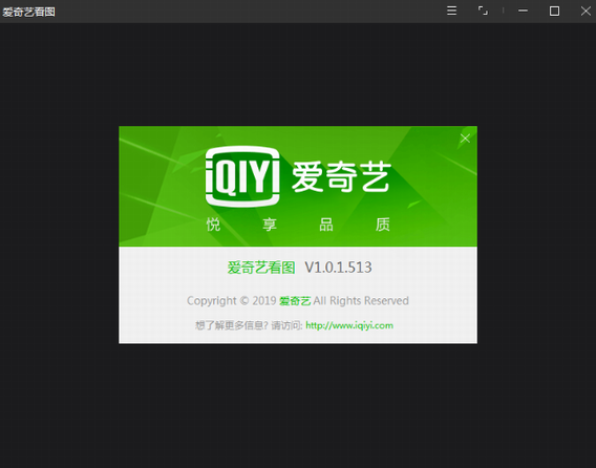Toggle the fullscreen mode icon
Screen dimensions: 596x468
click(483, 11)
